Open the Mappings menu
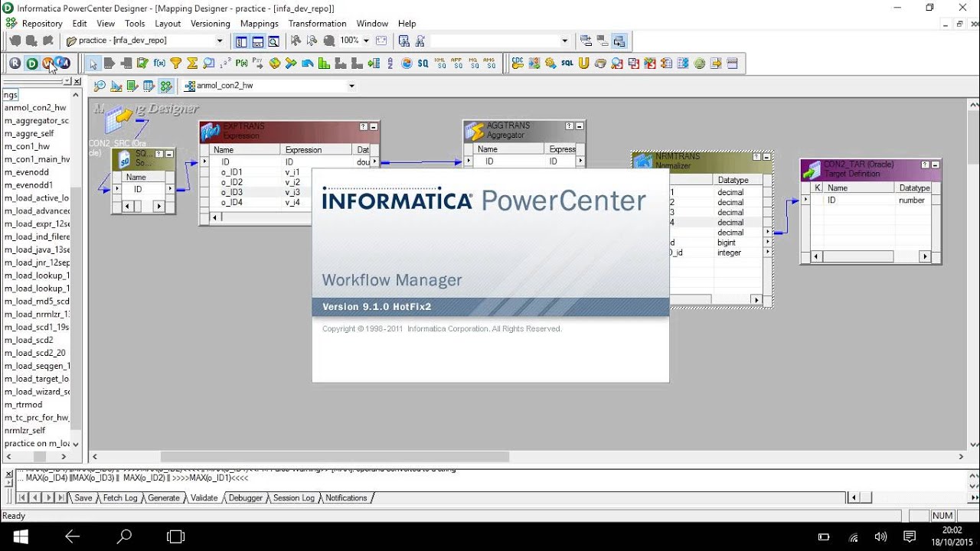Viewport: 980px width, 551px height. point(260,24)
